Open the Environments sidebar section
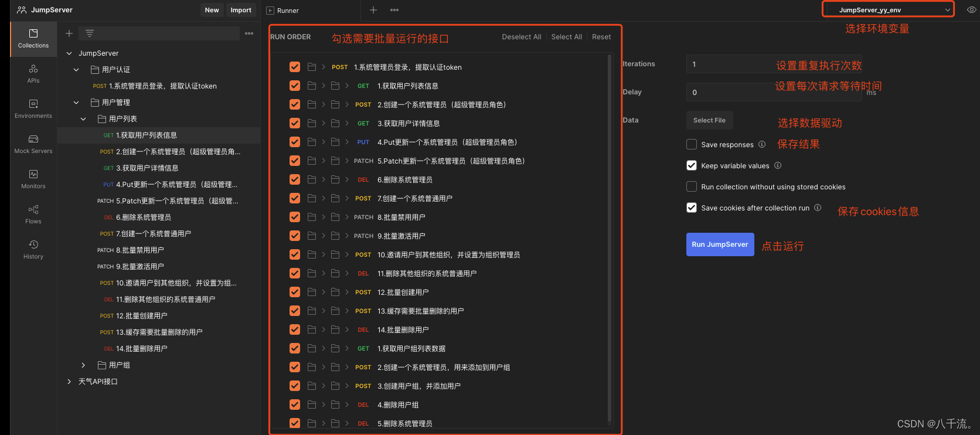 [x=33, y=109]
